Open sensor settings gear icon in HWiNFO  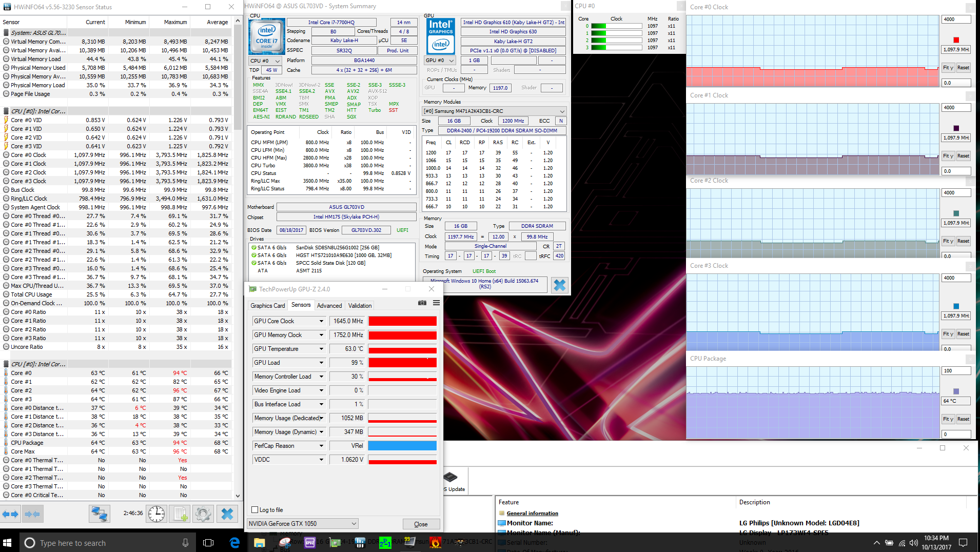(x=203, y=514)
